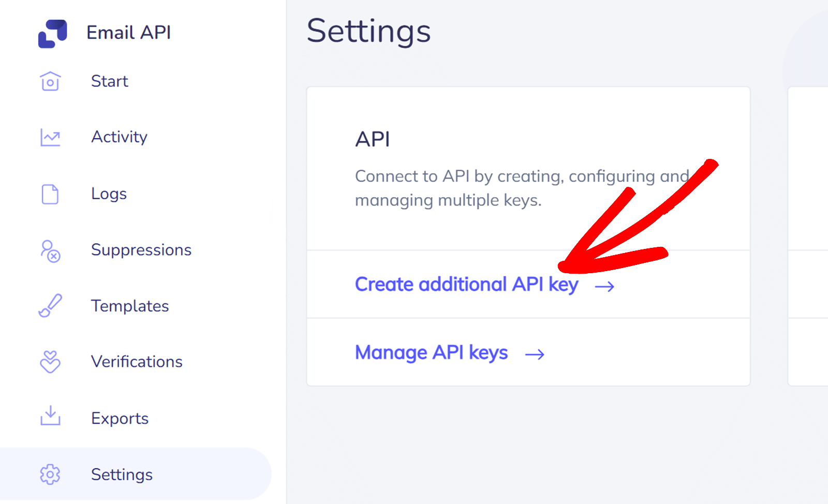Select the Templates brush icon
The width and height of the screenshot is (828, 504).
[49, 306]
